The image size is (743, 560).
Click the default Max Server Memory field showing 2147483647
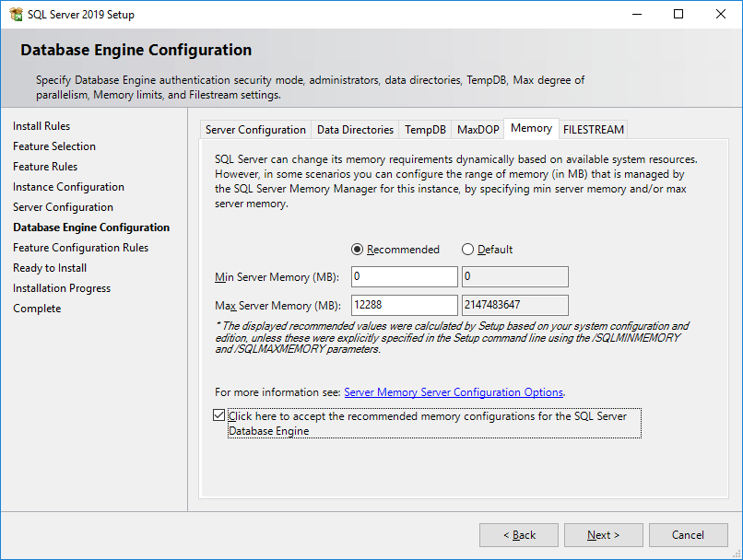click(515, 305)
